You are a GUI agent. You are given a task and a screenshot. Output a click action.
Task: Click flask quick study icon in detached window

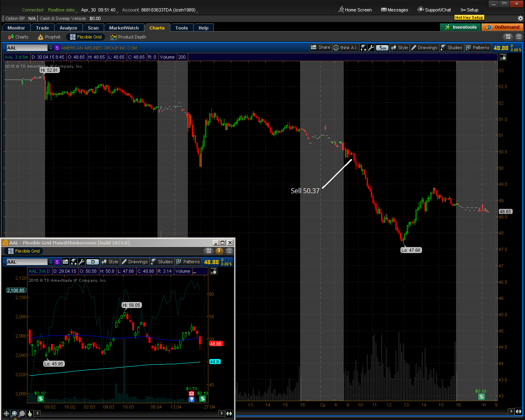click(x=73, y=262)
